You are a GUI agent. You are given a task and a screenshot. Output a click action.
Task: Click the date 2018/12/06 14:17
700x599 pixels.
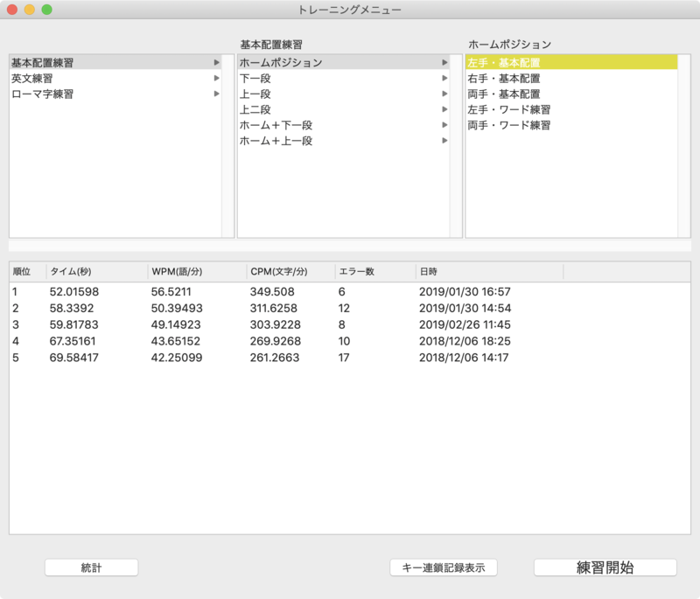[464, 358]
